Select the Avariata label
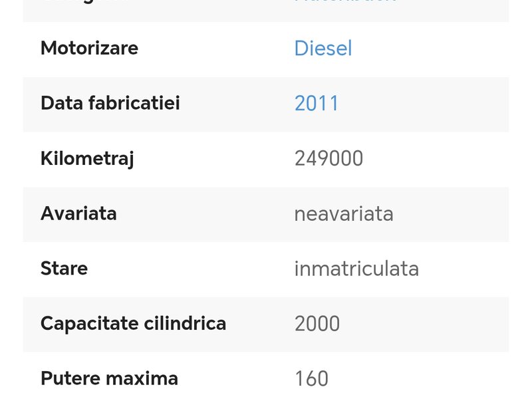The width and height of the screenshot is (532, 399). coord(78,213)
